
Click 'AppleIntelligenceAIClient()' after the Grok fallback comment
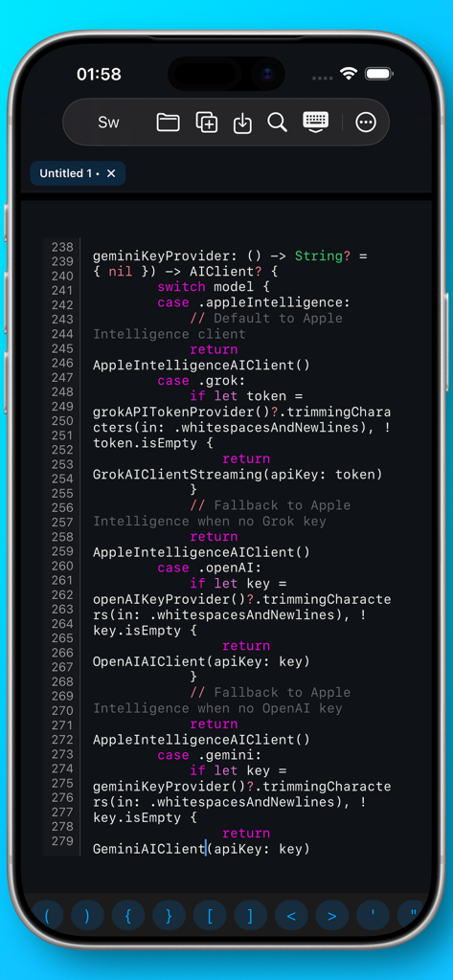(201, 552)
